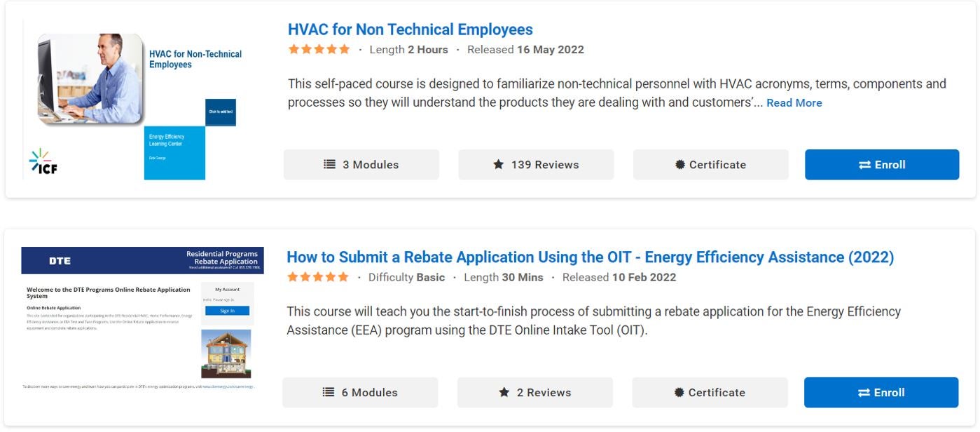The image size is (980, 432).
Task: Click star icon beside 2 Reviews
Action: (x=504, y=393)
